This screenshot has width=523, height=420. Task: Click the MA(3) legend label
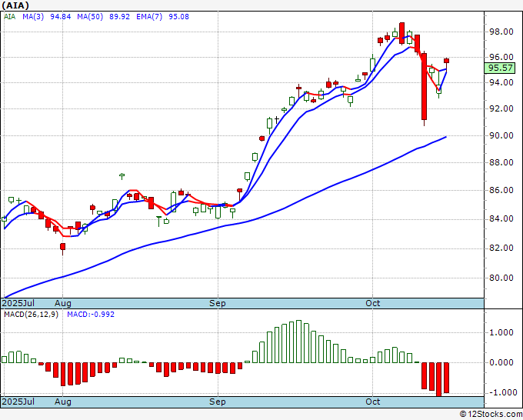pyautogui.click(x=33, y=17)
